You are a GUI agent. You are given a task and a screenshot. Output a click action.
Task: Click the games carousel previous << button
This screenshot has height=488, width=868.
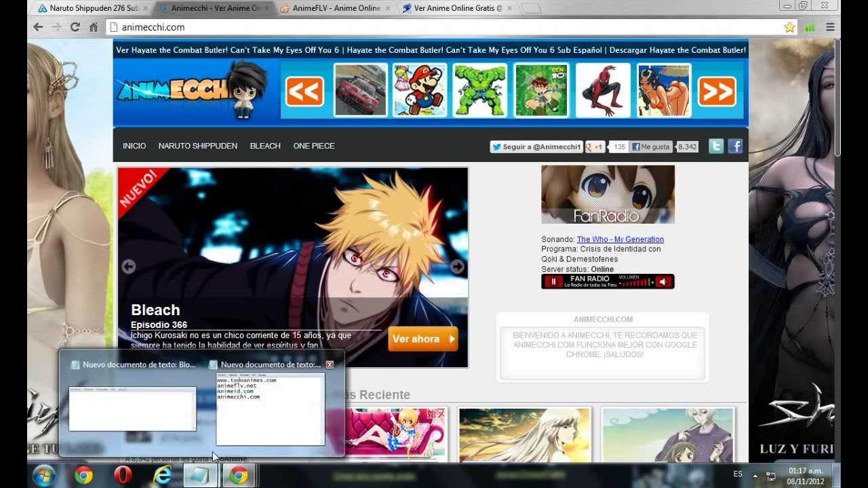tap(304, 91)
